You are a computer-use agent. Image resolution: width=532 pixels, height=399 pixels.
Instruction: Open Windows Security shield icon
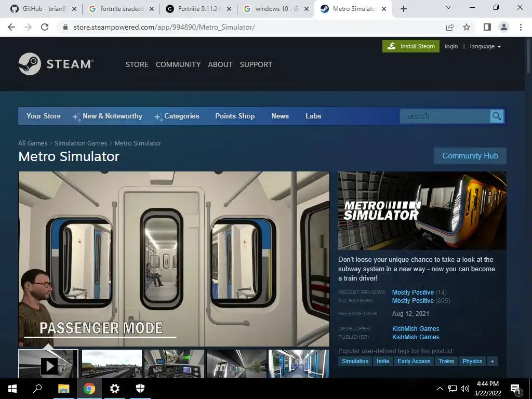pos(140,389)
